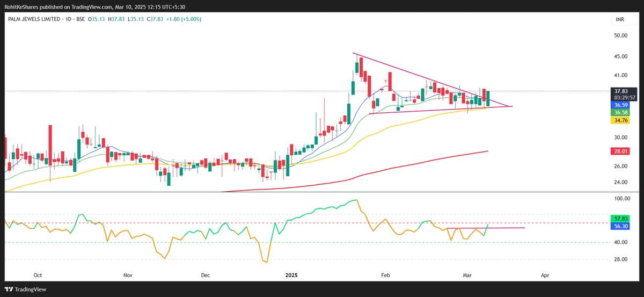This screenshot has height=297, width=644.
Task: Click the 26.00 level on price axis
Action: click(621, 166)
